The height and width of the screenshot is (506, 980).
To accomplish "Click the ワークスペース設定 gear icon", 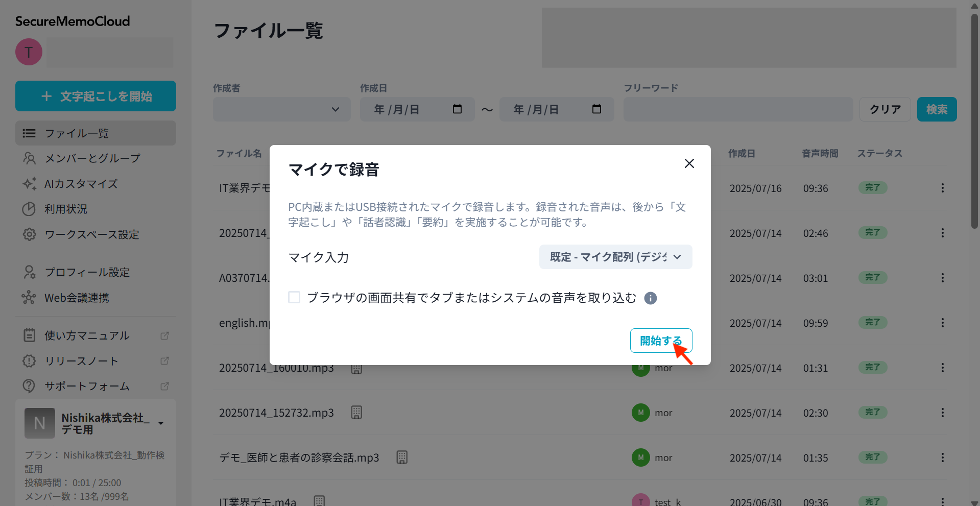I will [x=29, y=234].
